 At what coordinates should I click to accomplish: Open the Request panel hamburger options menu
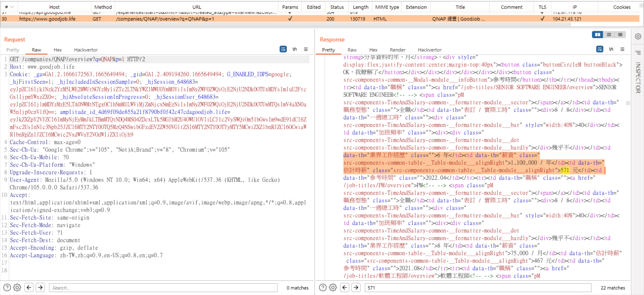(x=306, y=49)
